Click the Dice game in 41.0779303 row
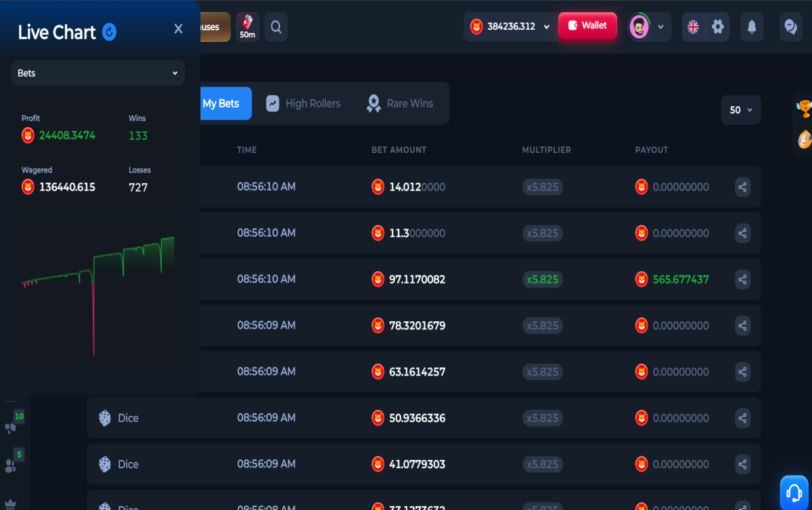 pyautogui.click(x=118, y=464)
